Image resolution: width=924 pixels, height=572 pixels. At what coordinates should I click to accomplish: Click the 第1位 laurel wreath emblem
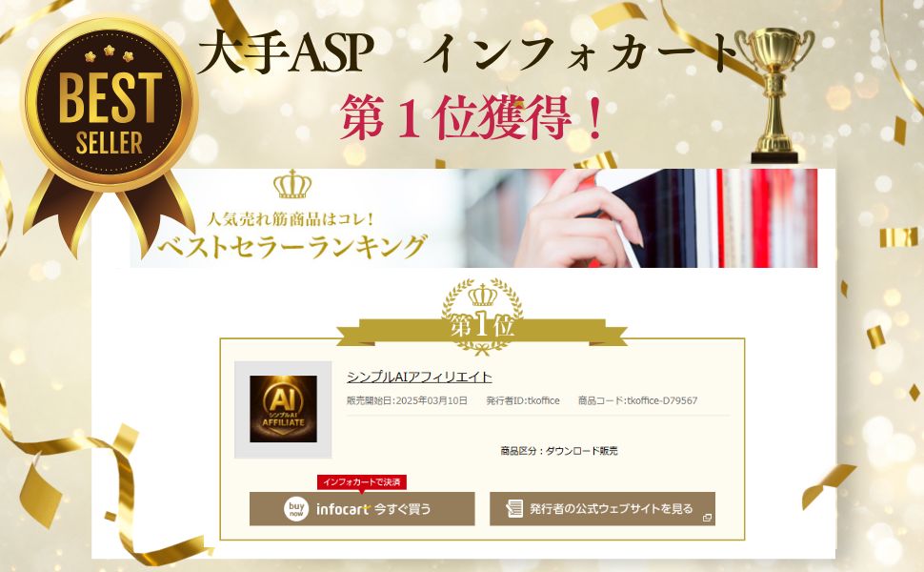pos(482,317)
